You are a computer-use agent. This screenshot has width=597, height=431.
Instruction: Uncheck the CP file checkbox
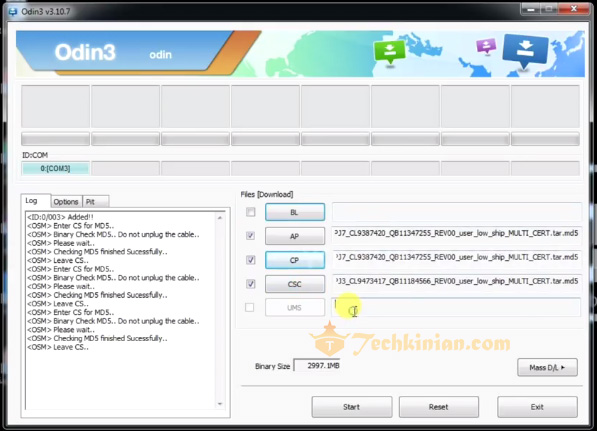[x=251, y=260]
